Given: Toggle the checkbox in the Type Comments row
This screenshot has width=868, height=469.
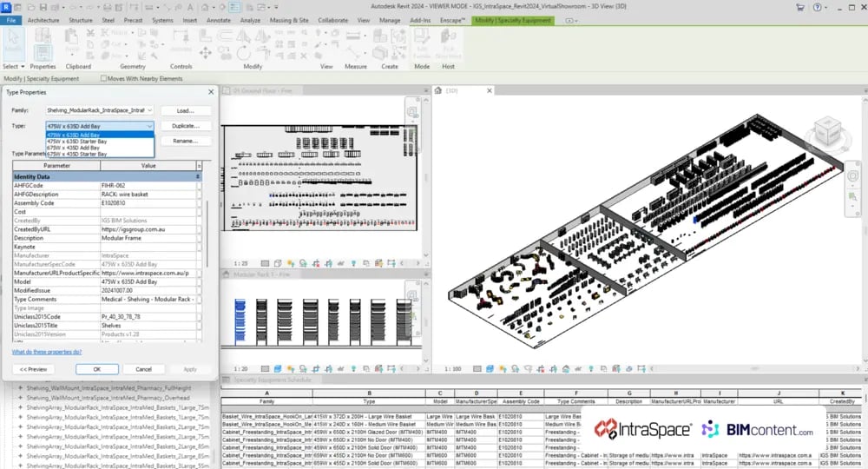Looking at the screenshot, I should point(200,299).
